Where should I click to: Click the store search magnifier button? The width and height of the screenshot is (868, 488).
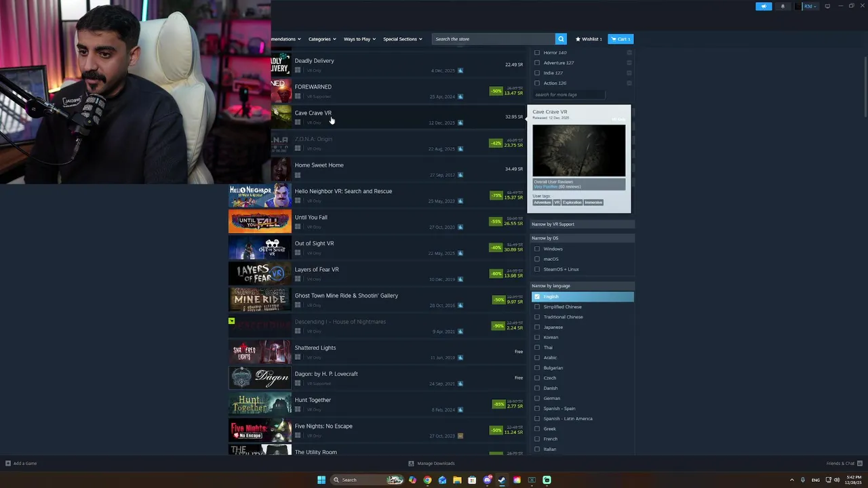[x=561, y=39]
